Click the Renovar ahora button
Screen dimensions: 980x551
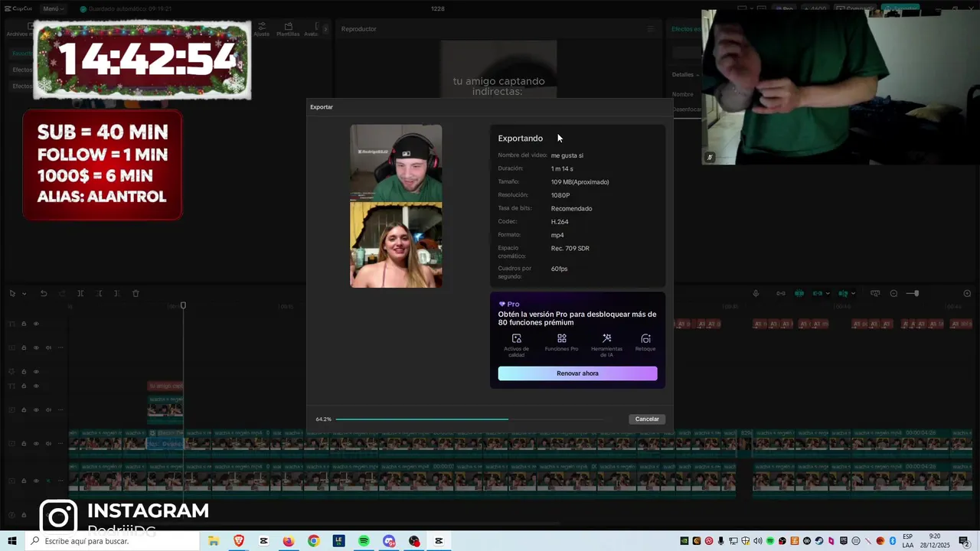coord(577,373)
